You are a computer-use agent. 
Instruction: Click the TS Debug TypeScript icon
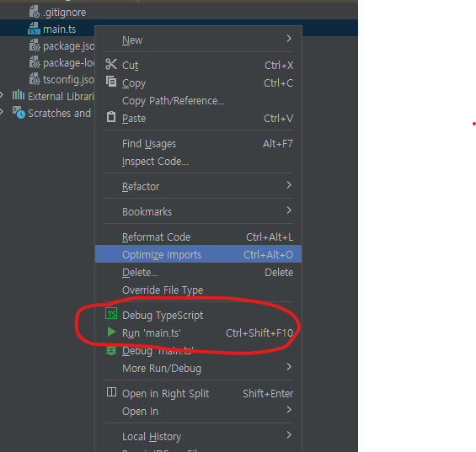point(111,314)
